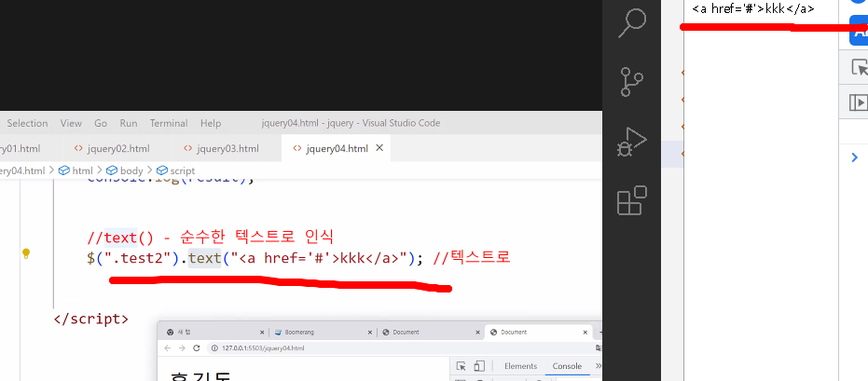Show more DevTools tabs via double chevron
The height and width of the screenshot is (381, 868).
(x=598, y=366)
